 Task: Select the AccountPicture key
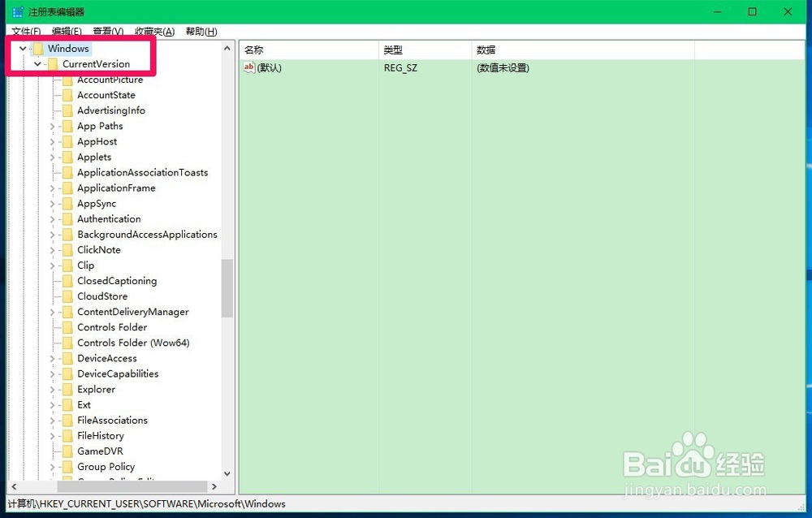point(110,80)
